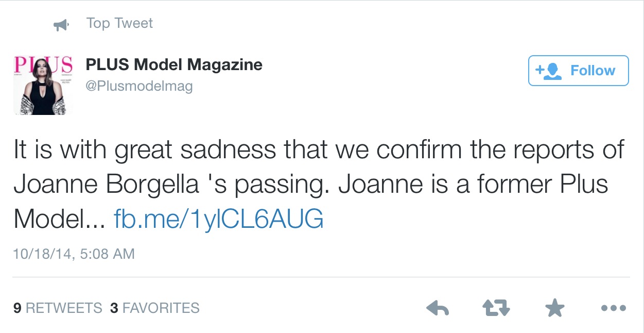The height and width of the screenshot is (333, 644).
Task: Click the 10/18/14, 5:08 AM timestamp
Action: pos(74,254)
